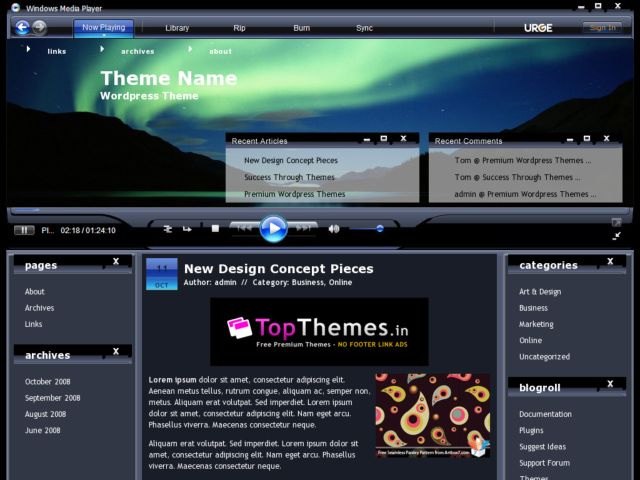This screenshot has height=480, width=640.
Task: Expand the archives menu arrow
Action: (102, 49)
